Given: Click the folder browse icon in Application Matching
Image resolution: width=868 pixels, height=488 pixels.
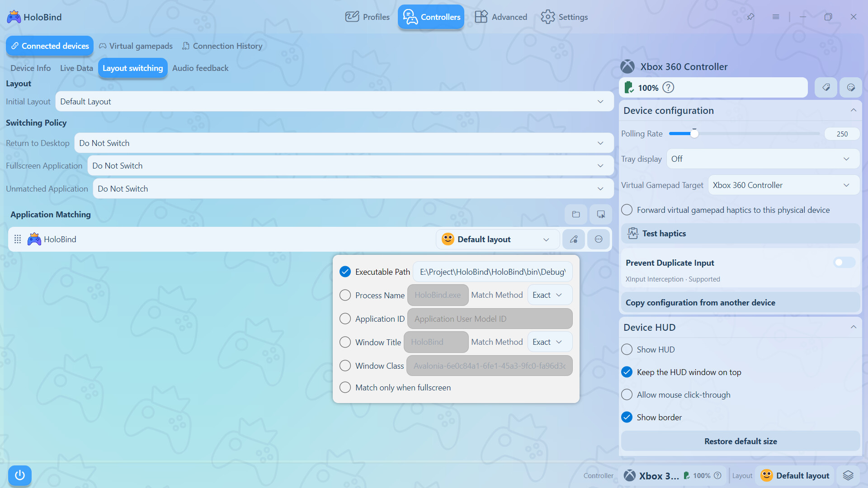Looking at the screenshot, I should (x=576, y=214).
